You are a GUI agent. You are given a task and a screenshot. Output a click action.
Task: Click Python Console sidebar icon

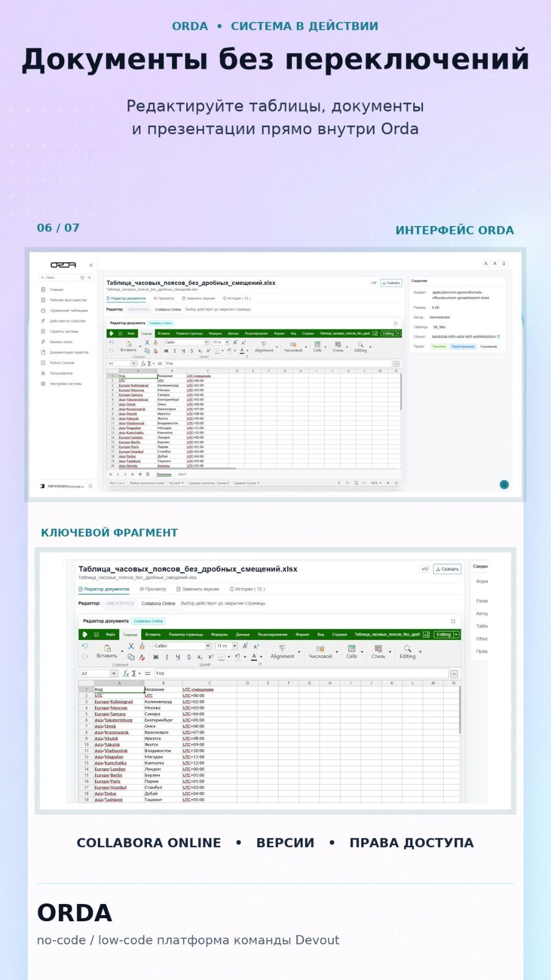pyautogui.click(x=43, y=363)
